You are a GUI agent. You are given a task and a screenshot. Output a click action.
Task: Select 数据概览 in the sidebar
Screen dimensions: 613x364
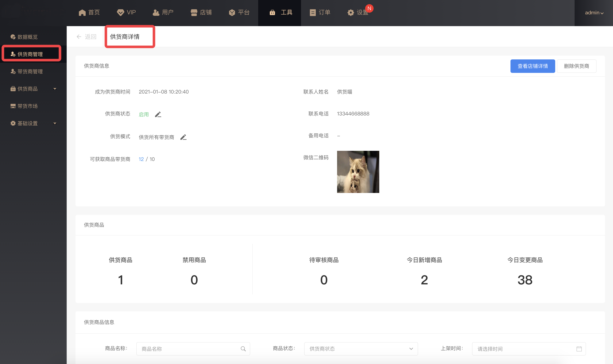tap(27, 37)
